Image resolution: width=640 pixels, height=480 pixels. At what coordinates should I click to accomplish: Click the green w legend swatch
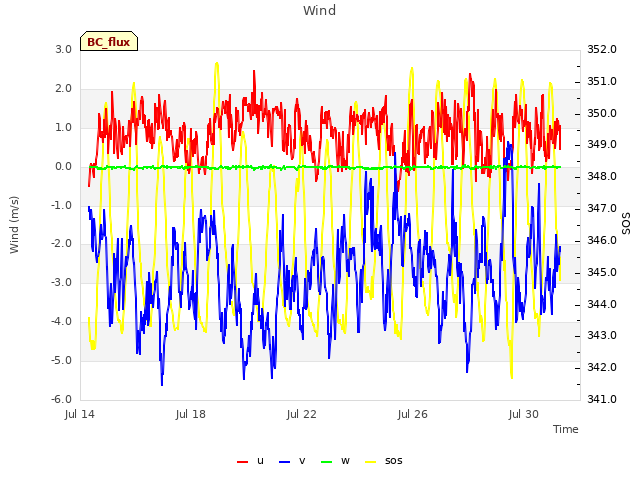(x=327, y=462)
